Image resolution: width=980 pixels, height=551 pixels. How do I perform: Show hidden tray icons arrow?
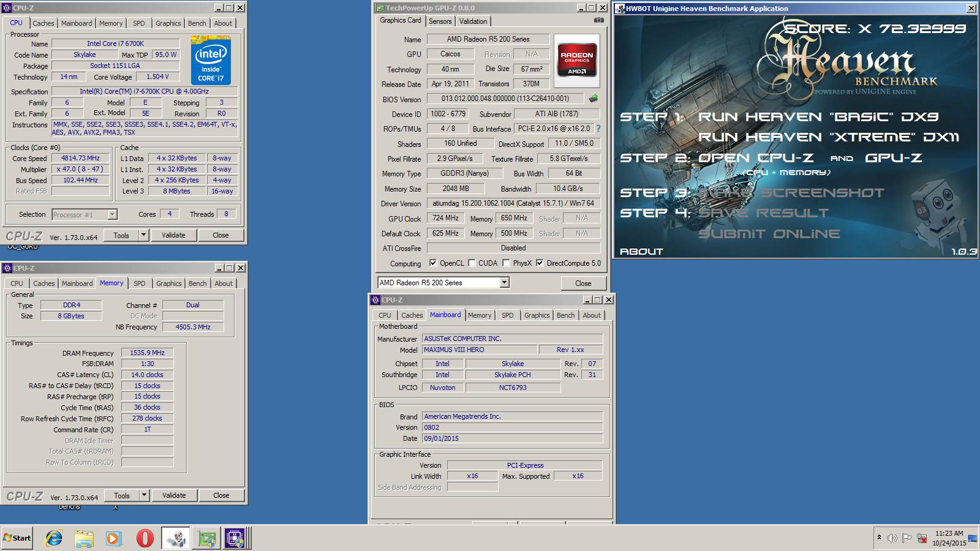pyautogui.click(x=879, y=538)
